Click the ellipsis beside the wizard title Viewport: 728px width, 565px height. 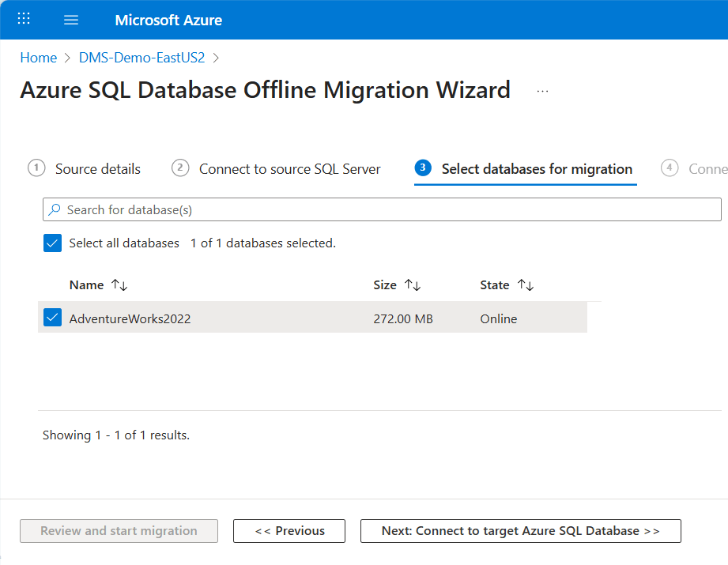tap(542, 90)
